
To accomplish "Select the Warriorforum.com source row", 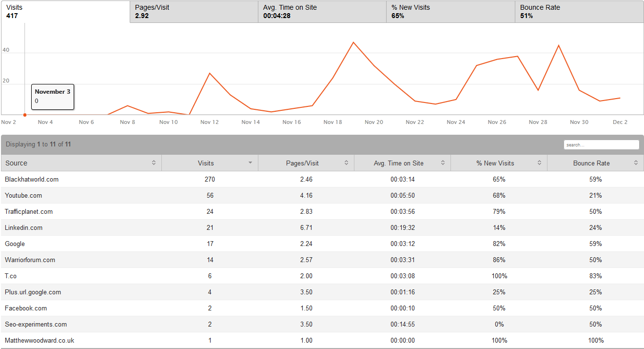I will point(30,260).
